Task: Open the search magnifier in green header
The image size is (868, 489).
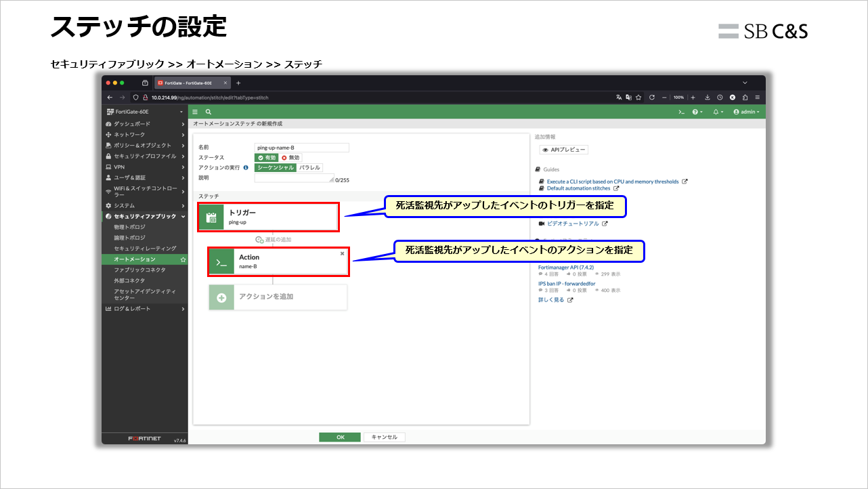Action: coord(208,112)
